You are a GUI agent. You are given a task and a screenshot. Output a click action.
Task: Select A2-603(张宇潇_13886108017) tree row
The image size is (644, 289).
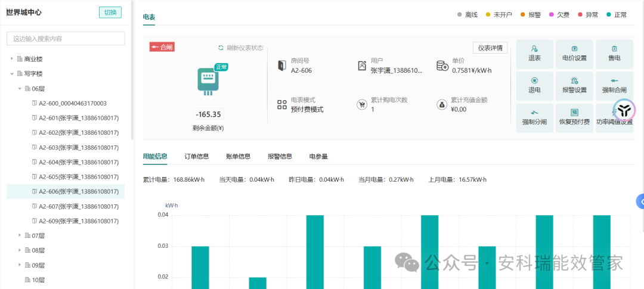(66, 147)
